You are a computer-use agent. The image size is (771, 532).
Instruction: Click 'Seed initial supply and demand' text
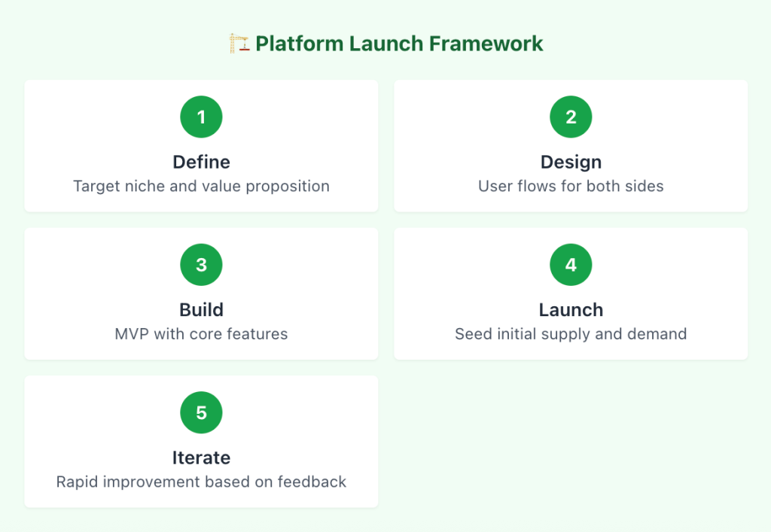pos(571,334)
